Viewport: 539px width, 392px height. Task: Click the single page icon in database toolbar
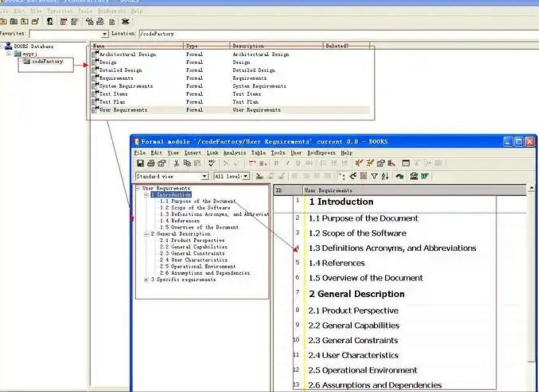pyautogui.click(x=112, y=21)
